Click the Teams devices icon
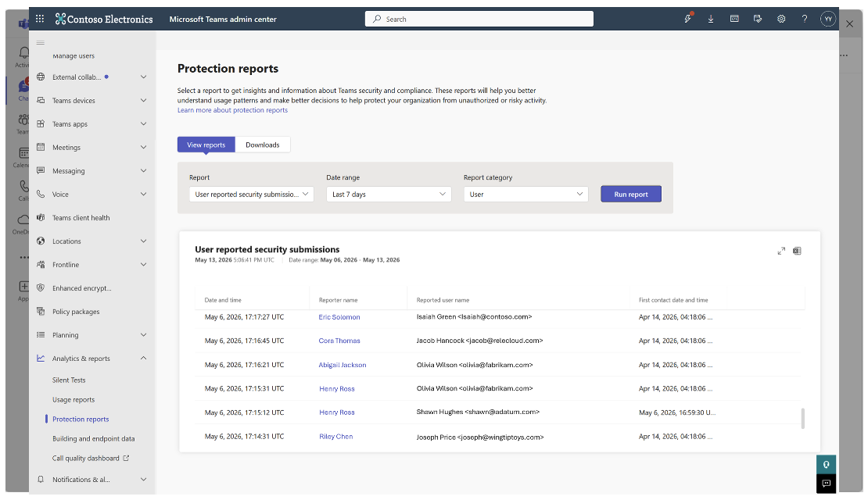Viewport: 868px width, 500px height. click(41, 100)
